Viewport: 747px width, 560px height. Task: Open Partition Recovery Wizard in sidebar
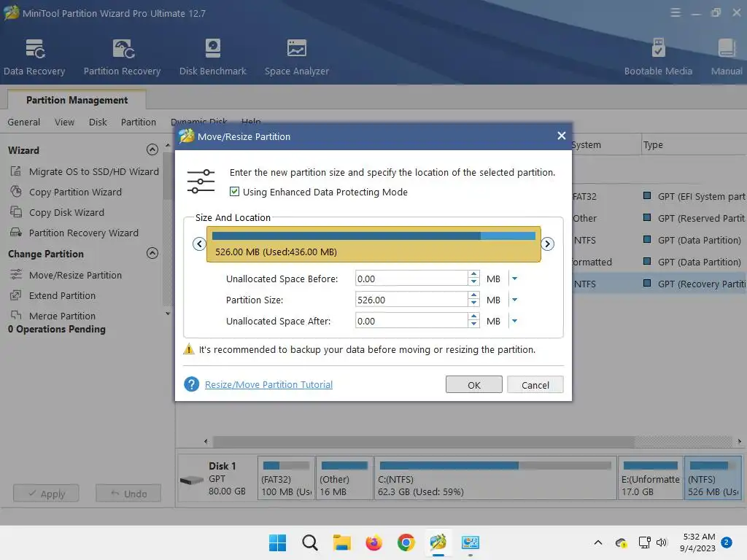[75, 233]
